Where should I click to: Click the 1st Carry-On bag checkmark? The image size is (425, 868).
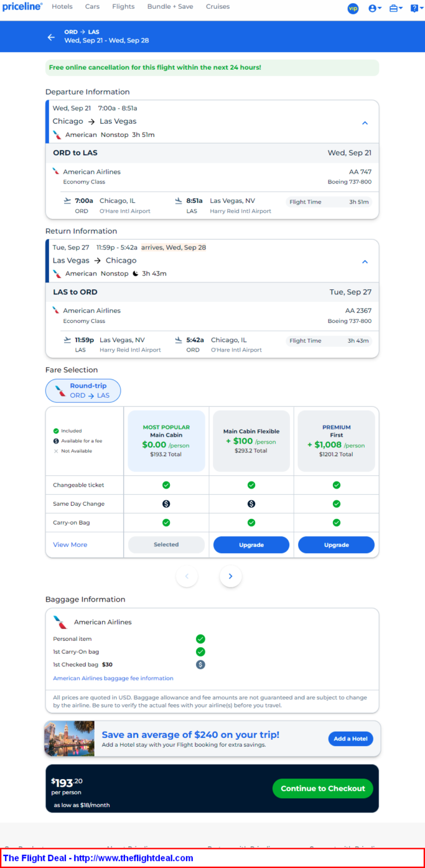200,652
